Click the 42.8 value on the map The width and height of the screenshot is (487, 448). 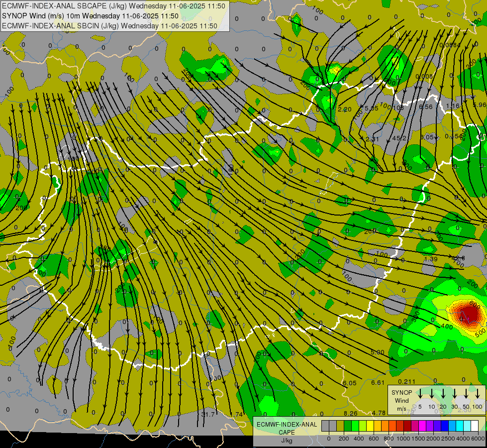tap(459, 258)
